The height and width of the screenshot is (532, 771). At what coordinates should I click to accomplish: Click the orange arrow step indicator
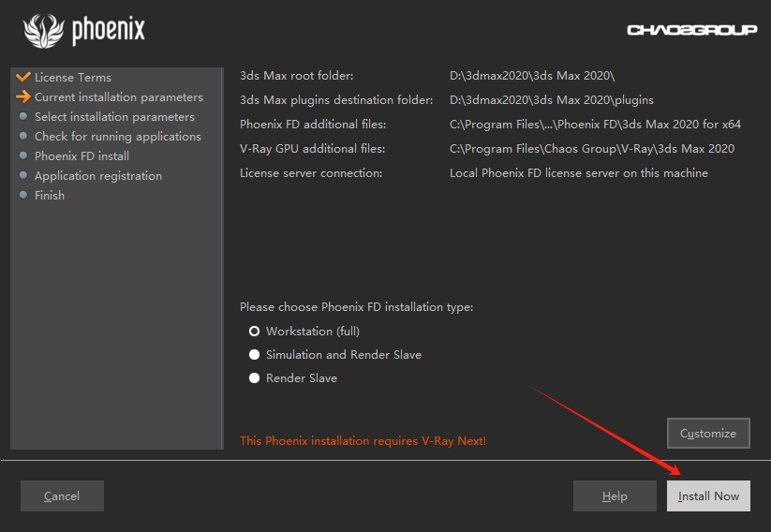[x=23, y=96]
